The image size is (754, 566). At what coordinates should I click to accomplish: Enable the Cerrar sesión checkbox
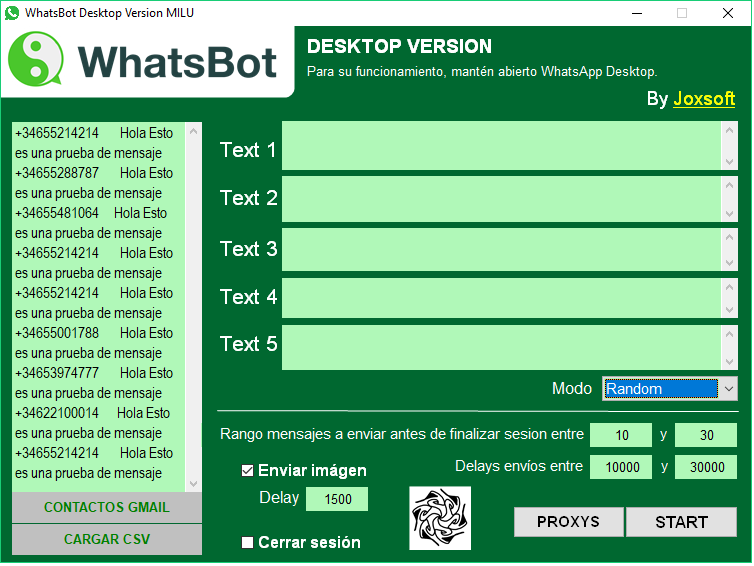pos(247,542)
